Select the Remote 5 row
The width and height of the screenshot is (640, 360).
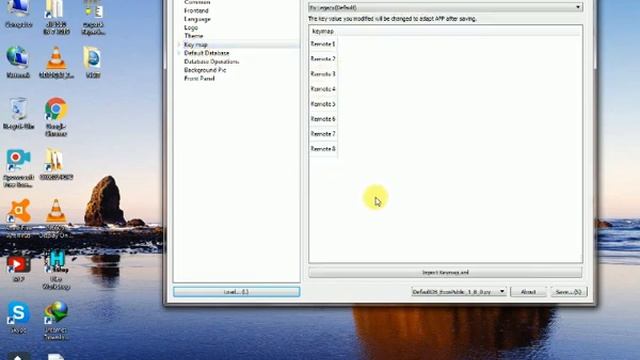pos(323,104)
